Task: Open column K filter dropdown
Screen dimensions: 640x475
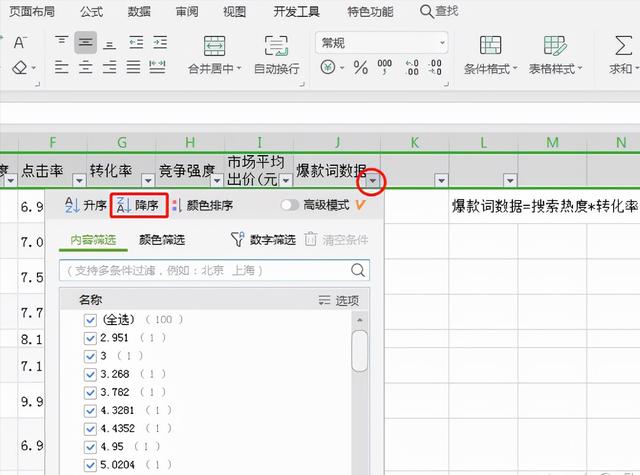Action: point(441,180)
